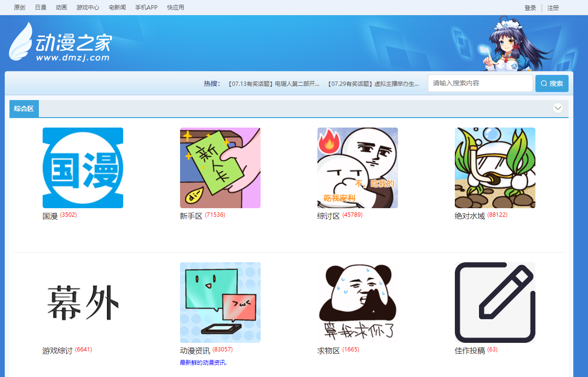Click the 动漫资讯 forum name link
This screenshot has height=377, width=588.
coord(195,351)
